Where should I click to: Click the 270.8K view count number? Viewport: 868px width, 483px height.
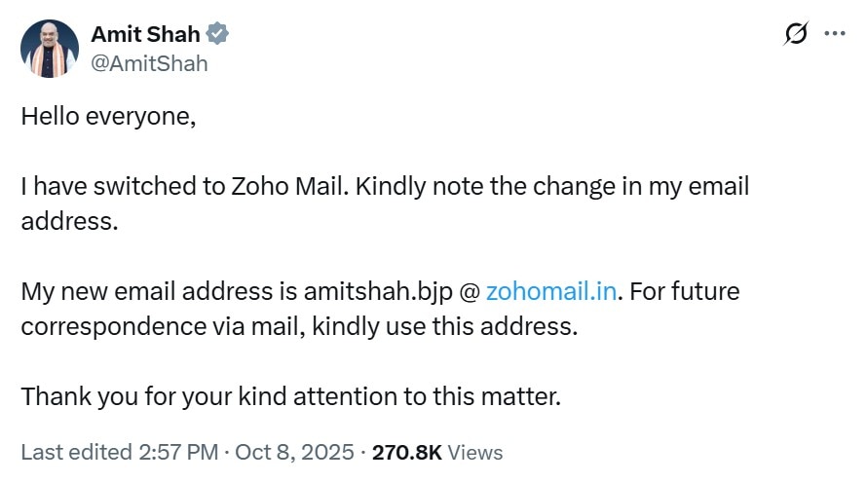coord(408,452)
